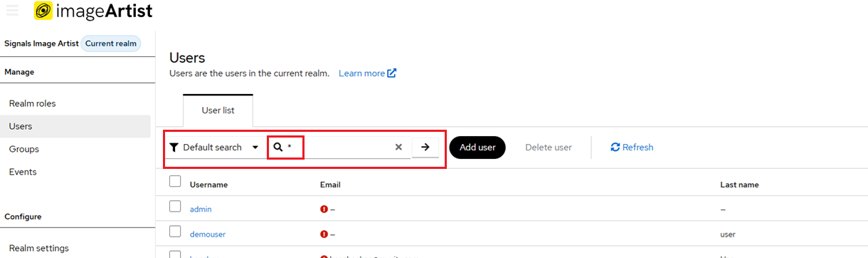Open Realm roles in sidebar
The image size is (868, 258).
32,103
